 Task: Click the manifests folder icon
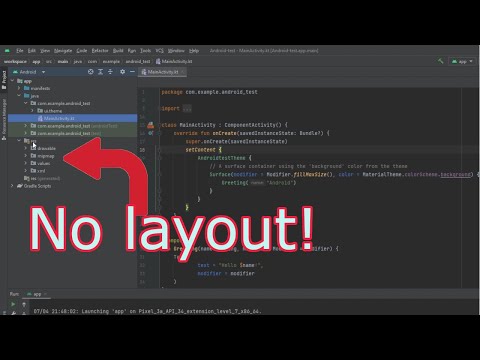(27, 88)
